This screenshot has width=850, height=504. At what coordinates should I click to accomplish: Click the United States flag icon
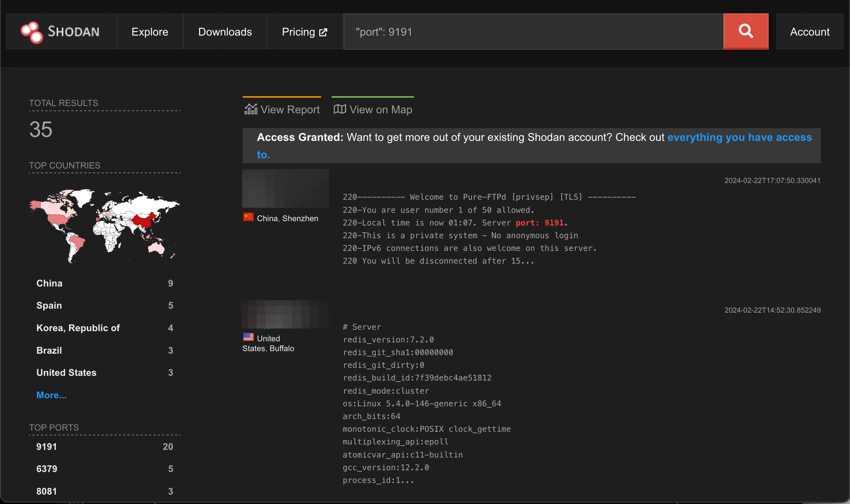click(x=248, y=337)
